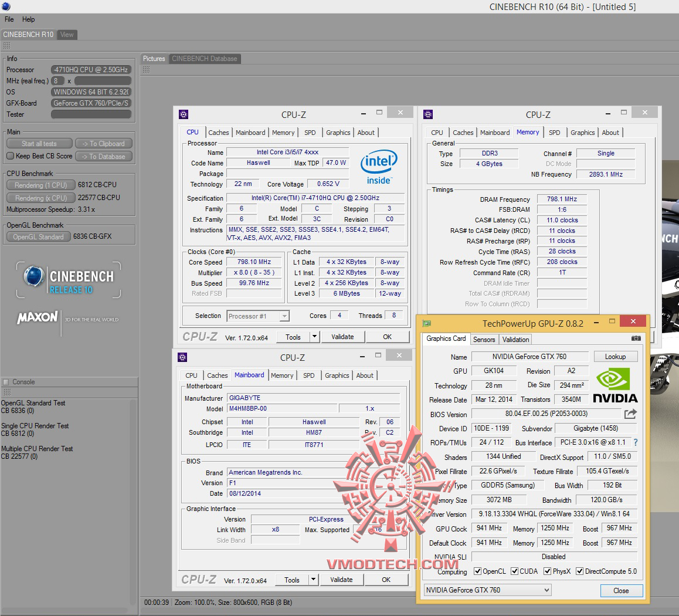Open Processor #1 selection dropdown

coord(258,316)
